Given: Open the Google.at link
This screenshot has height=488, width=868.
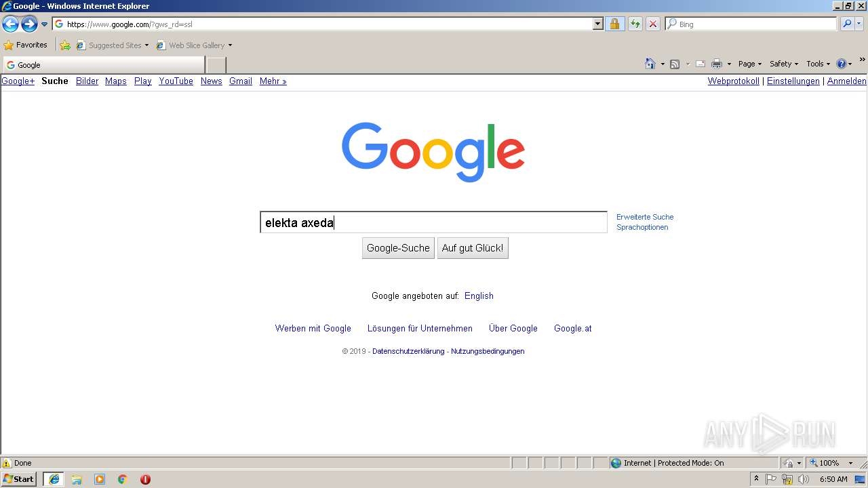Looking at the screenshot, I should (573, 328).
